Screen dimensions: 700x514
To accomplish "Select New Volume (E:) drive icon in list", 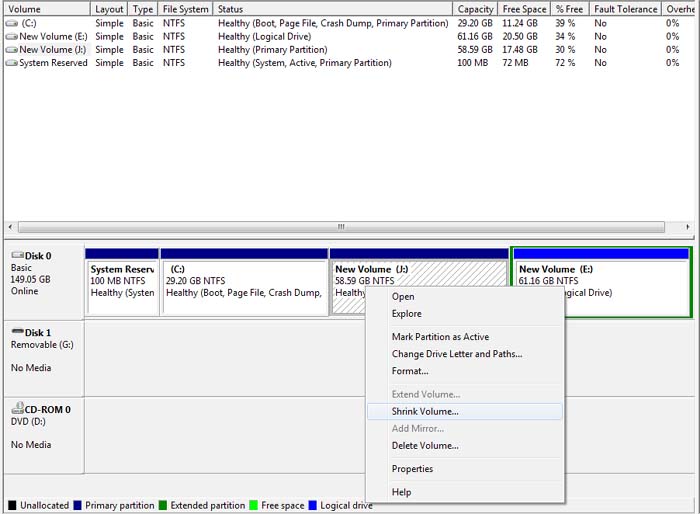I will coord(11,36).
